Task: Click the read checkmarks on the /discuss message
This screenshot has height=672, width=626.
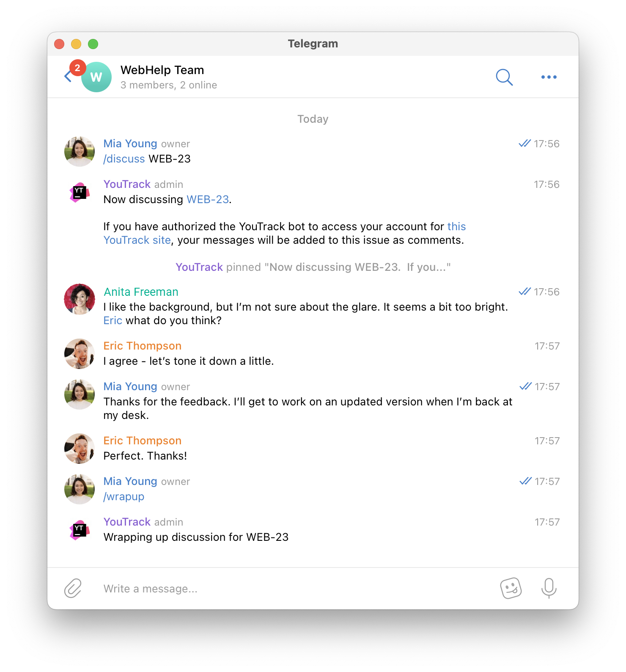Action: [524, 143]
